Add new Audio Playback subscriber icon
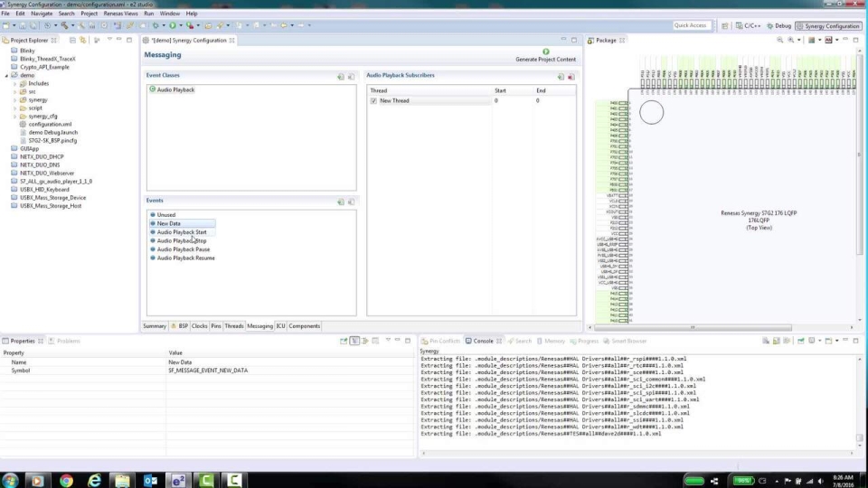Screen dimensions: 868x488 561,77
